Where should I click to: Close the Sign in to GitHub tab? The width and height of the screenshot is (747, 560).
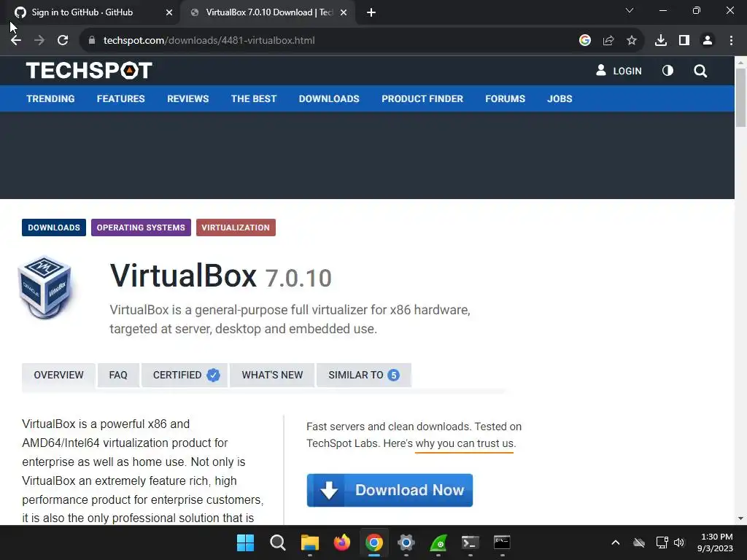point(169,13)
